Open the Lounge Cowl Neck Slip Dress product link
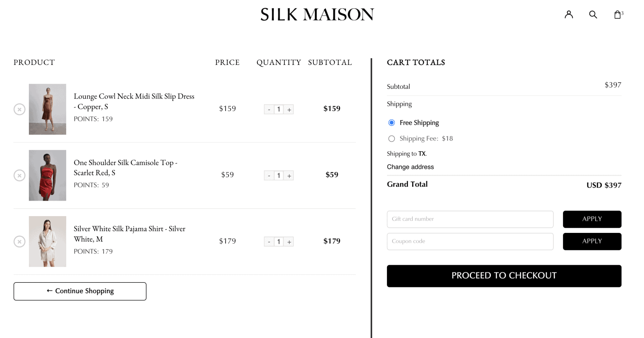644x338 pixels. (134, 101)
